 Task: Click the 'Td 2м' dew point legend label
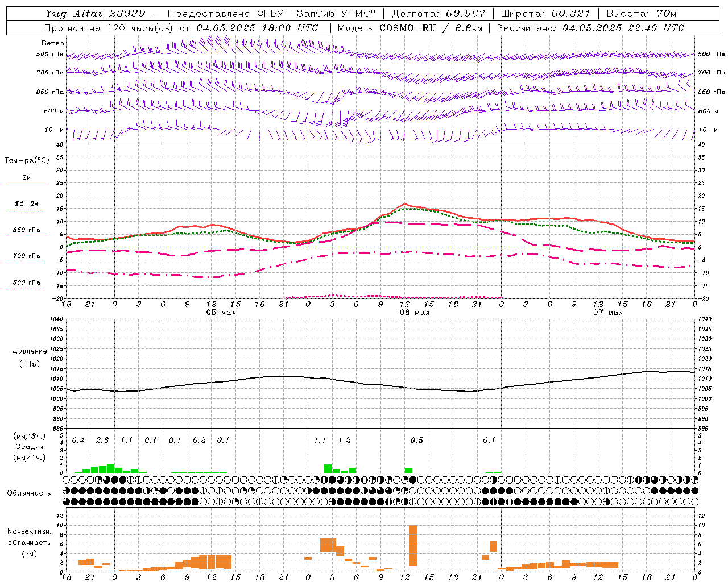pos(27,203)
